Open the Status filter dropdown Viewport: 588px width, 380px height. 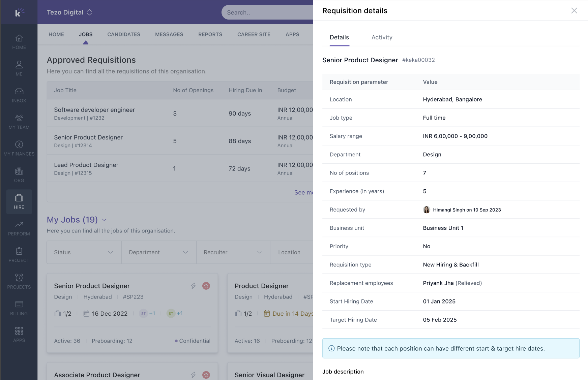[84, 252]
